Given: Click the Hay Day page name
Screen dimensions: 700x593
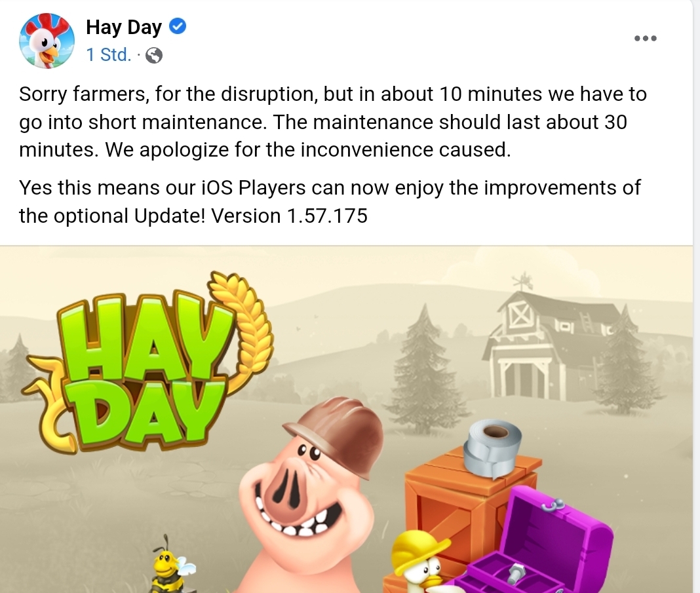Looking at the screenshot, I should point(124,27).
